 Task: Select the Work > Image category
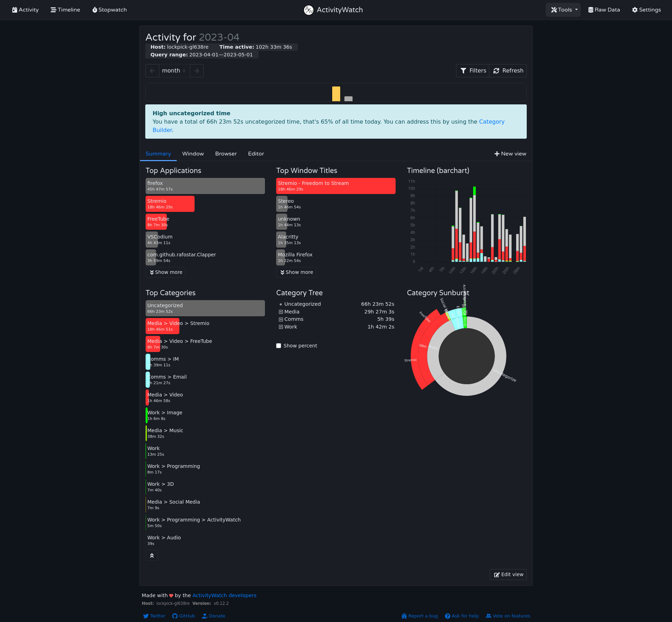[x=164, y=415]
